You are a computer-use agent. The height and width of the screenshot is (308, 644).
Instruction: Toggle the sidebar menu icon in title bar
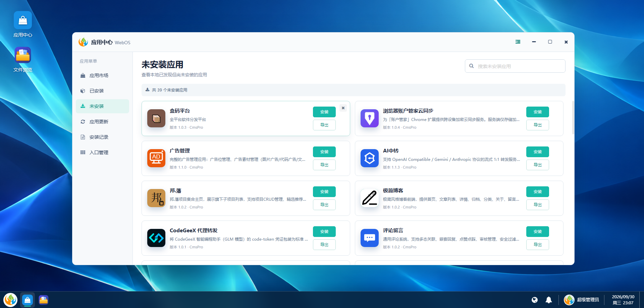(518, 42)
